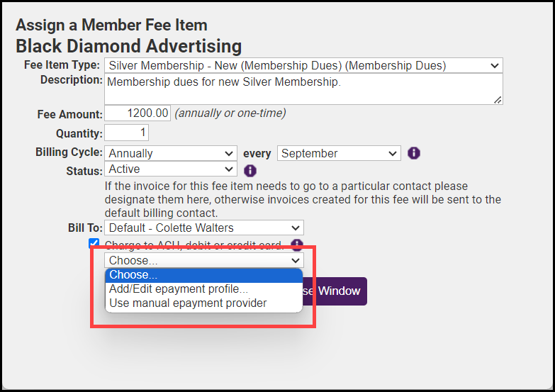Click the Description box resize handle
This screenshot has width=555, height=392.
point(498,100)
